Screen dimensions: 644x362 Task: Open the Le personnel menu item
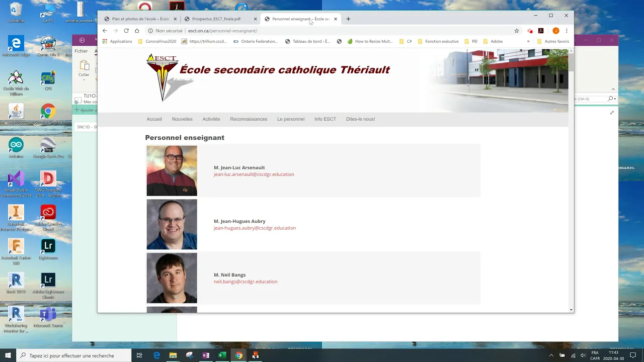click(291, 119)
